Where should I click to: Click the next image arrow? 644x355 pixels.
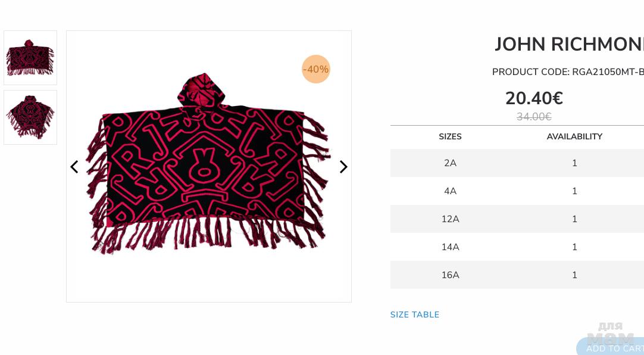click(x=343, y=167)
